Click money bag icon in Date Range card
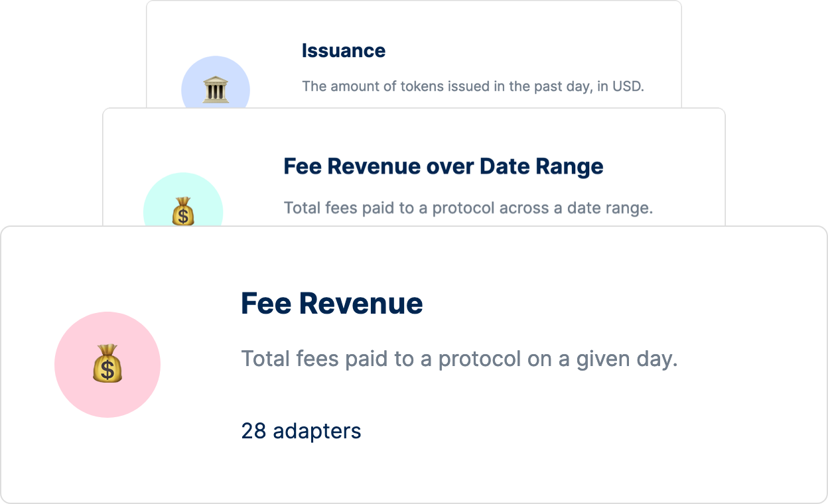Image resolution: width=828 pixels, height=504 pixels. click(x=183, y=212)
